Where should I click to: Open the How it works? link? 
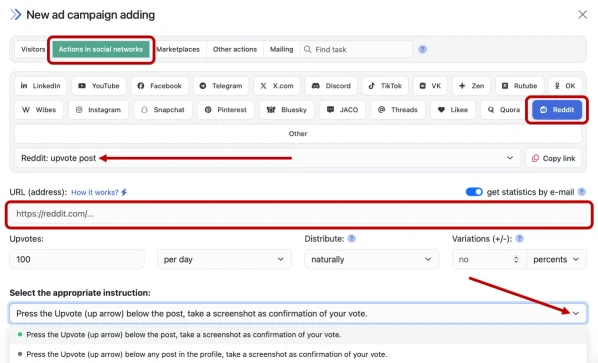point(99,192)
